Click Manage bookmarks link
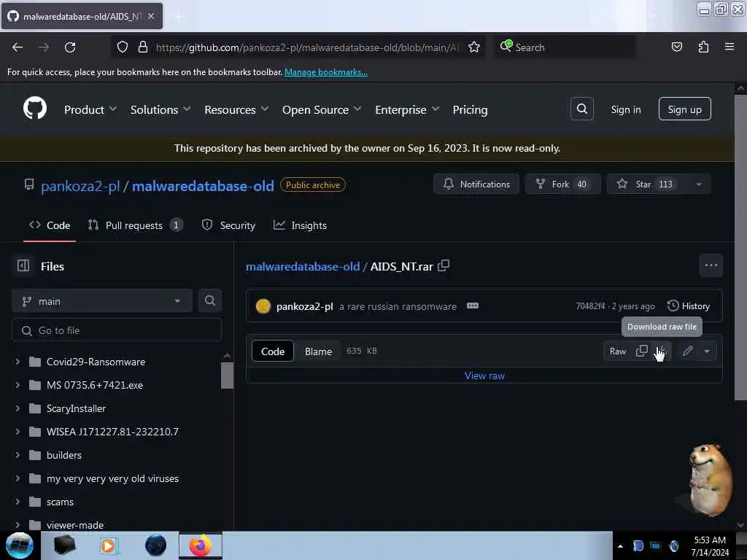 (326, 72)
